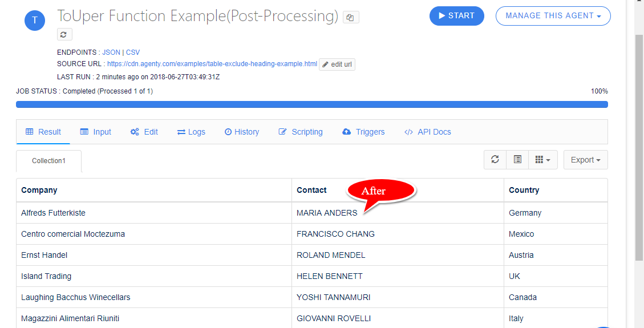
Task: Switch to list view of results
Action: (x=517, y=160)
